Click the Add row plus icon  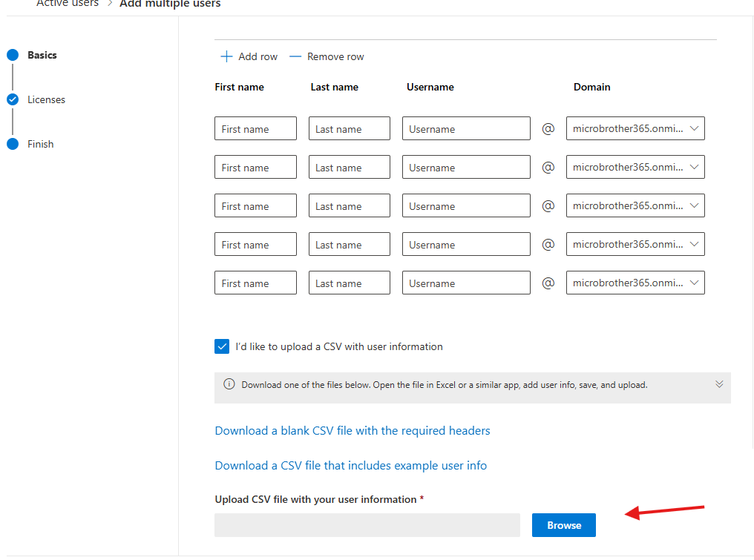(226, 57)
